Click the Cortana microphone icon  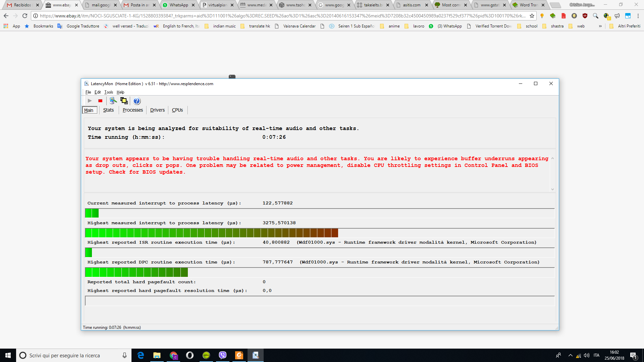tap(124, 355)
